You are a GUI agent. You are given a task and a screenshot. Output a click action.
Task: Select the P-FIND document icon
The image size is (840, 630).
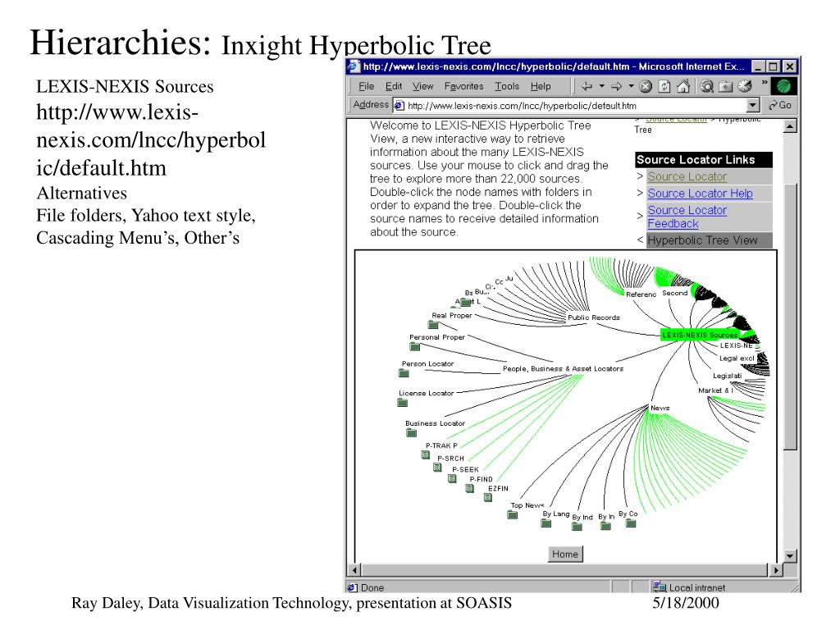tap(469, 488)
